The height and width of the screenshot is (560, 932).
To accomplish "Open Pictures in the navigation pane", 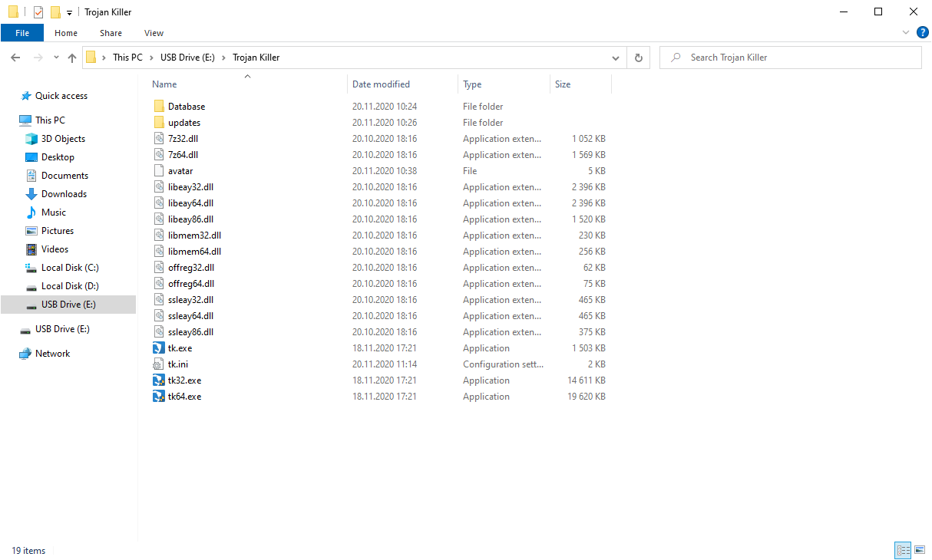I will click(x=58, y=231).
